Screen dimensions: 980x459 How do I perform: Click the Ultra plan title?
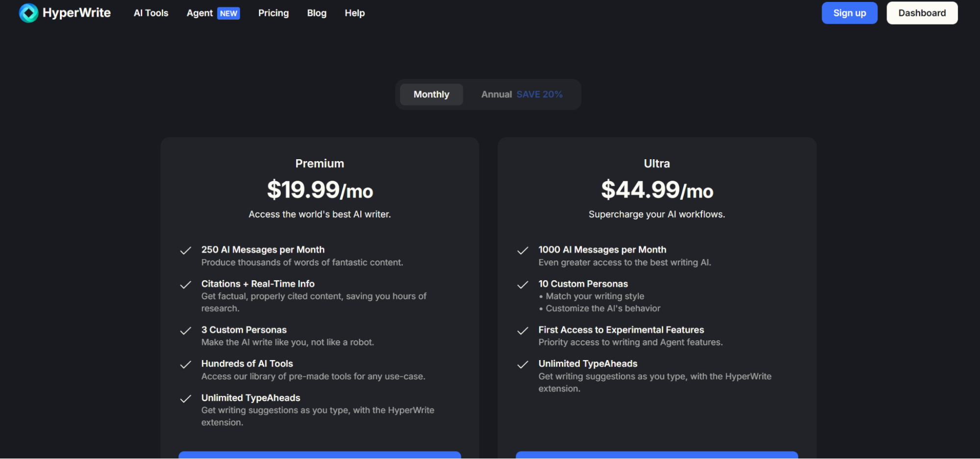click(657, 164)
